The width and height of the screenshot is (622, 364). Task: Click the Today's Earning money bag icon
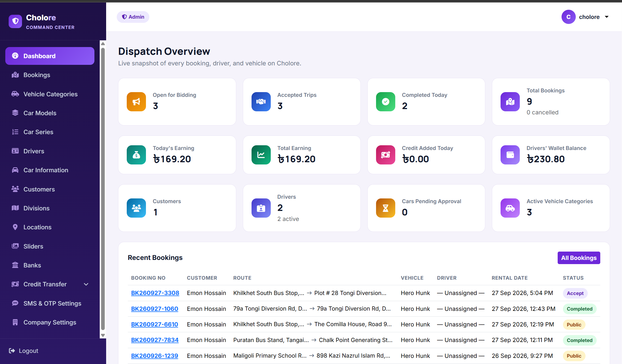[136, 155]
